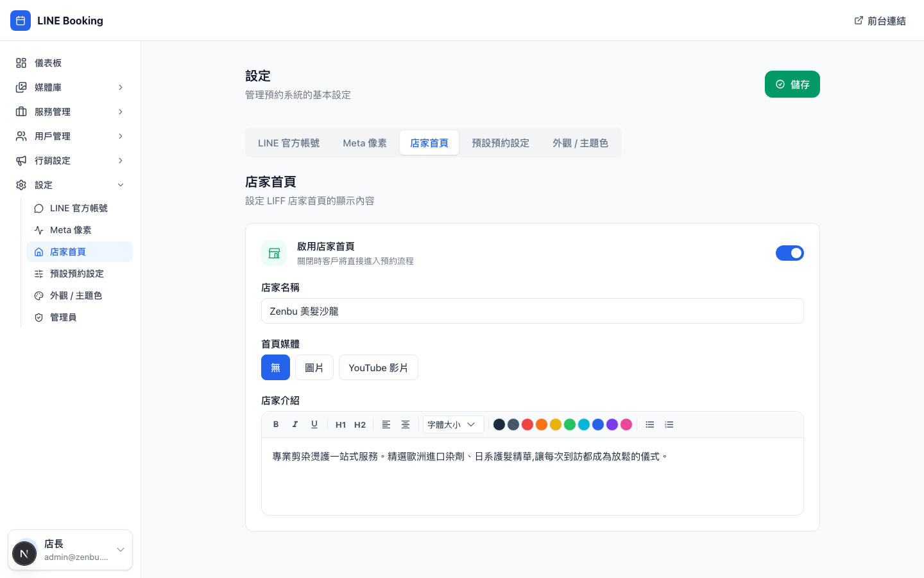The width and height of the screenshot is (924, 578).
Task: Open the 儀表板 dashboard from the sidebar
Action: click(48, 63)
